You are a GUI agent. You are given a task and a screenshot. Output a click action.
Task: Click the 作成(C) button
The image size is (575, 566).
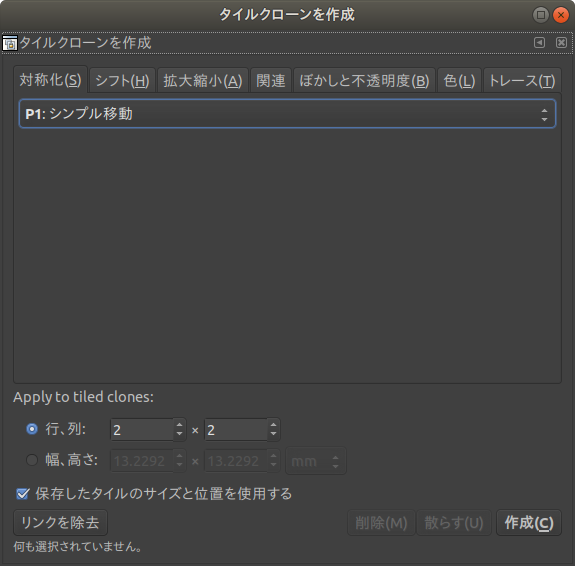click(529, 523)
